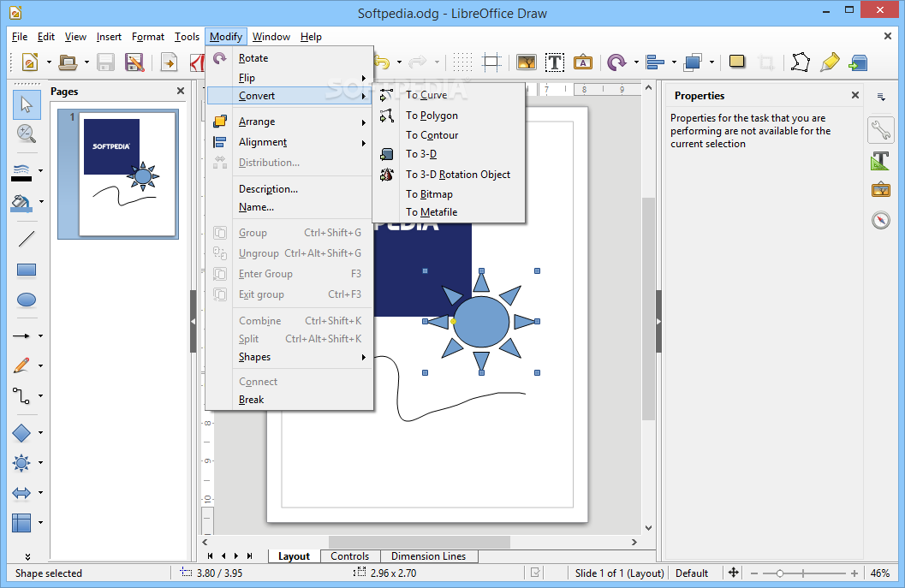The width and height of the screenshot is (905, 588).
Task: Switch to the Dimension Lines tab
Action: pyautogui.click(x=428, y=556)
